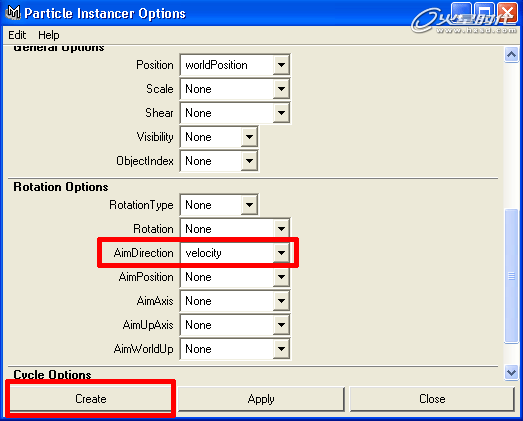This screenshot has width=523, height=421.
Task: Click the vertical scrollbar thumb
Action: (x=511, y=276)
